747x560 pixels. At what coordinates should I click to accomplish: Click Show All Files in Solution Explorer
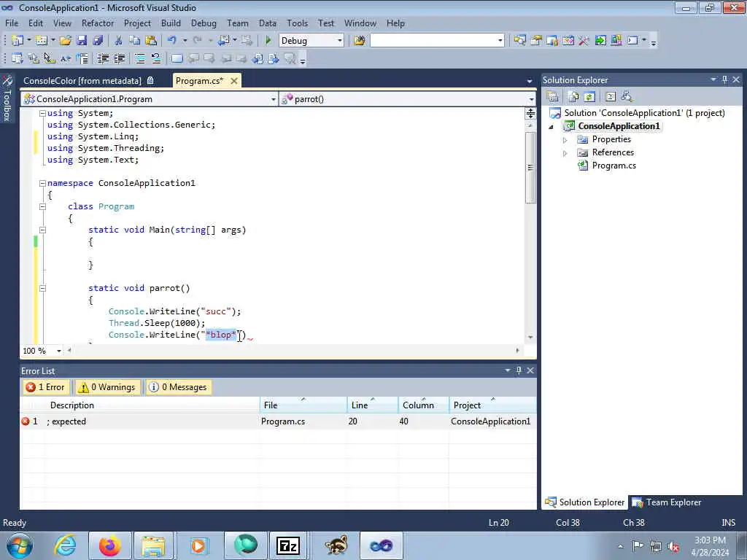573,97
